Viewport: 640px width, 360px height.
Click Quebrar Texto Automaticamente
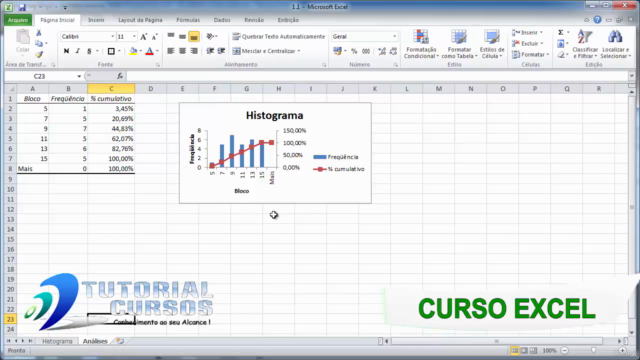pos(279,37)
